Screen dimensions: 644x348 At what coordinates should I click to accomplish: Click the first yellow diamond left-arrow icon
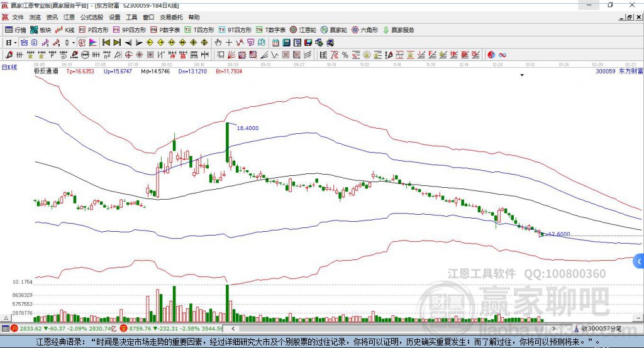coord(150,43)
